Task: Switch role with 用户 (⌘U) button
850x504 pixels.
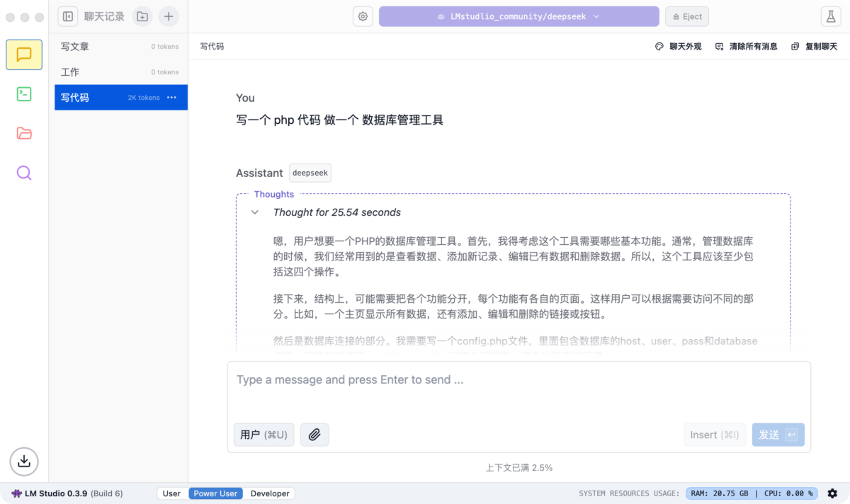Action: 263,435
